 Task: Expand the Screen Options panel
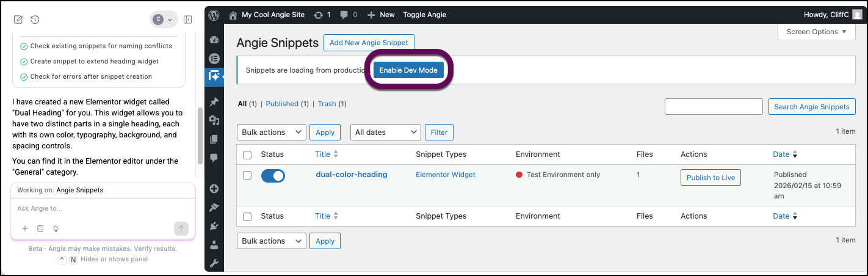pyautogui.click(x=816, y=32)
